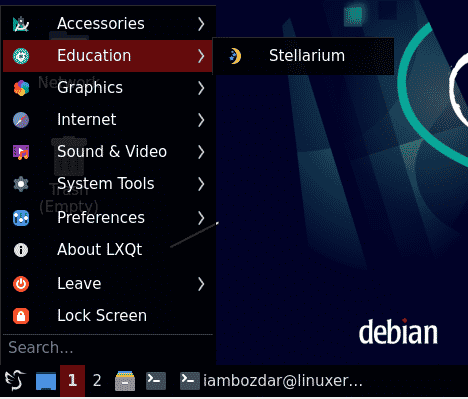Expand Preferences submenu arrow
The image size is (468, 399).
201,218
